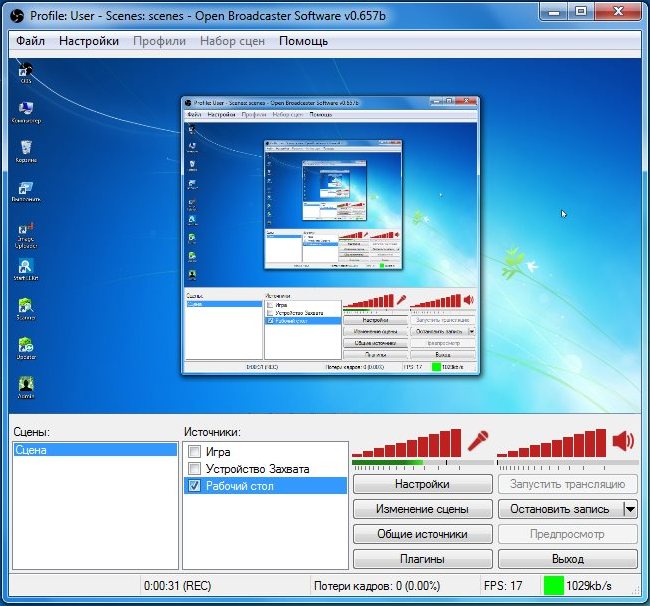Viewport: 650px width, 606px height.
Task: Click the OBS shortcut icon in the preview
Action: pos(26,73)
